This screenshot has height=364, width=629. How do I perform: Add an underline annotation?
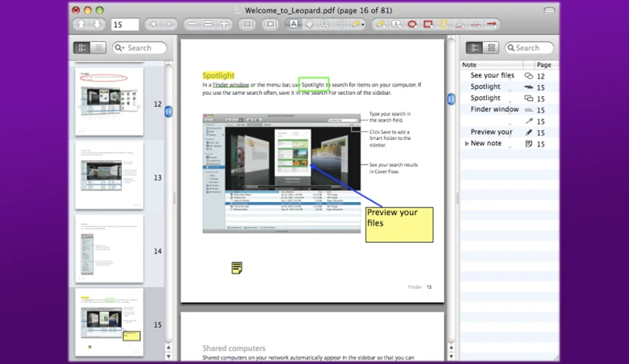460,25
